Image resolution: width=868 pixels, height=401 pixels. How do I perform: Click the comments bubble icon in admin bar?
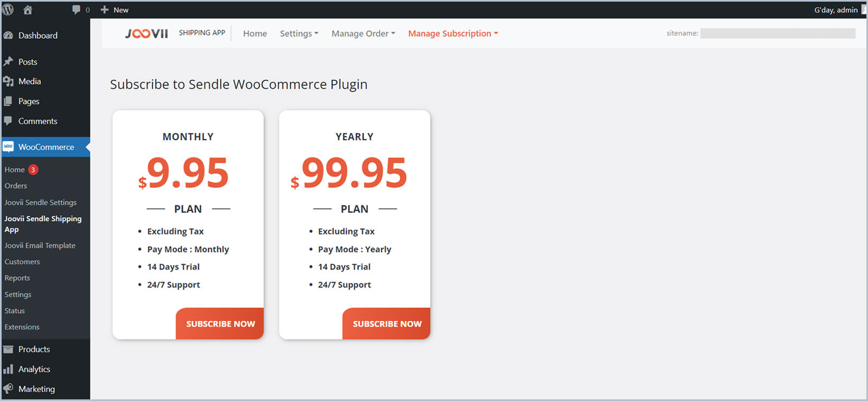tap(76, 10)
